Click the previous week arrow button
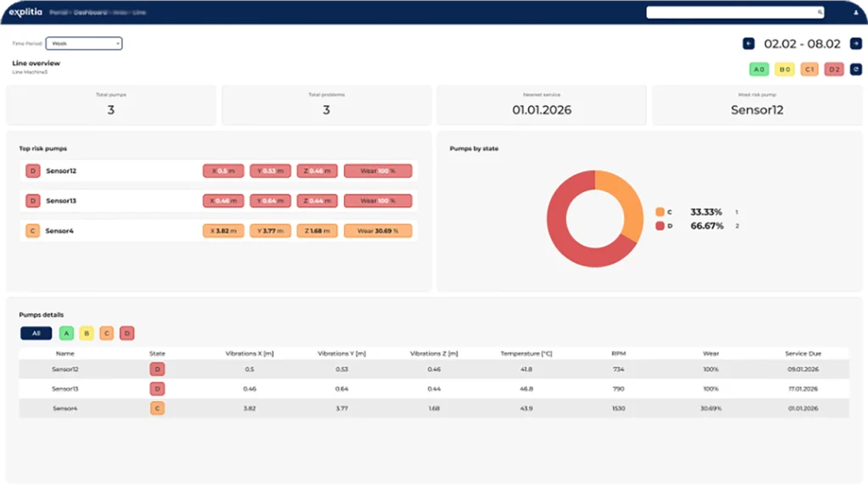The height and width of the screenshot is (489, 868). pyautogui.click(x=748, y=44)
